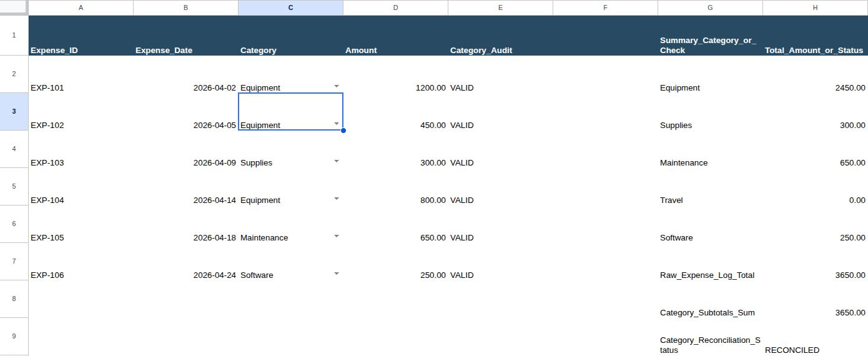
Task: Select column B header
Action: tap(185, 7)
